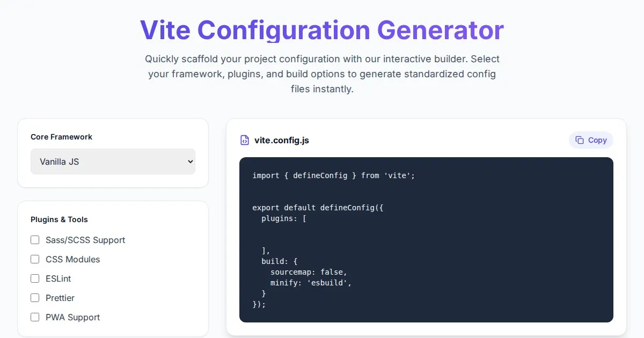644x338 pixels.
Task: Click the minify 'esbuild' line in code
Action: pos(311,283)
